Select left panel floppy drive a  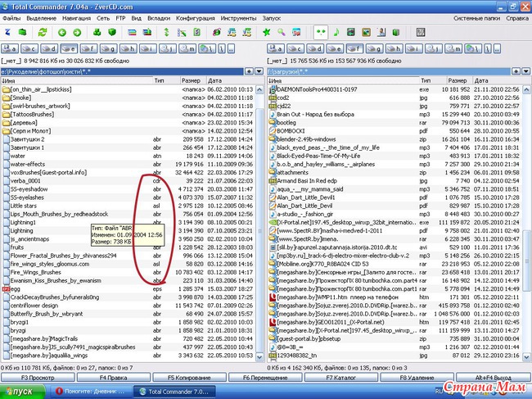tap(10, 49)
